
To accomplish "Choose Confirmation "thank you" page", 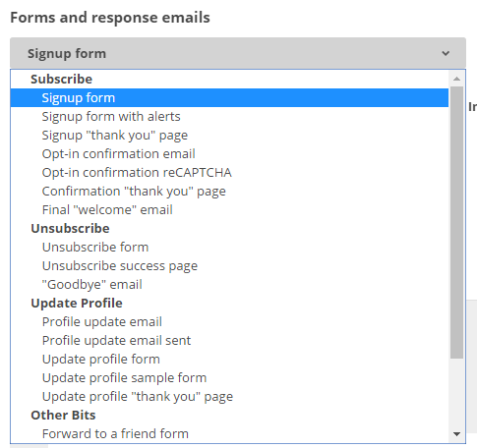I will [229, 191].
